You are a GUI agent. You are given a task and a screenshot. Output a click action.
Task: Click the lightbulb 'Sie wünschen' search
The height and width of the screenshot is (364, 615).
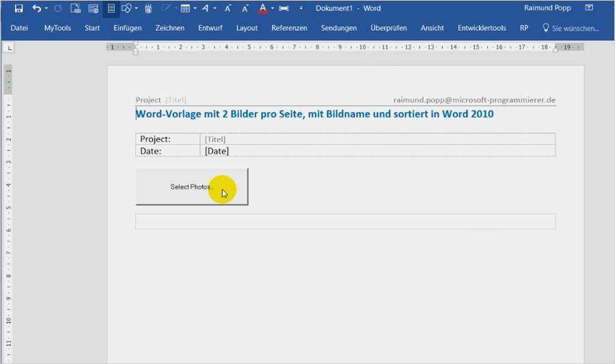click(570, 28)
